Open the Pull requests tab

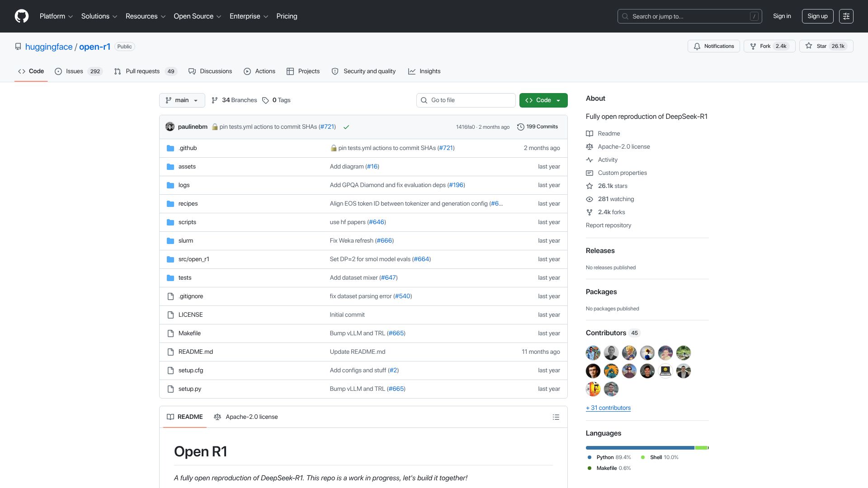(x=146, y=71)
